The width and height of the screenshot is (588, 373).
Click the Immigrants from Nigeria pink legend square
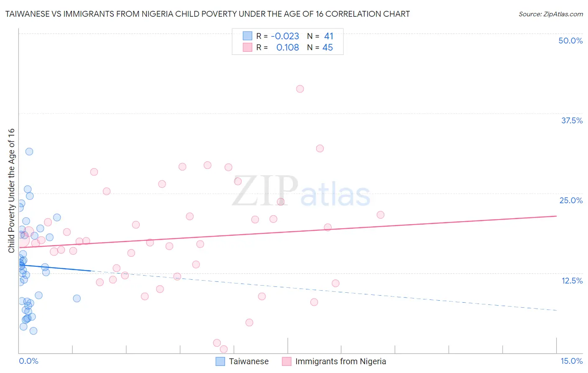[x=286, y=361]
